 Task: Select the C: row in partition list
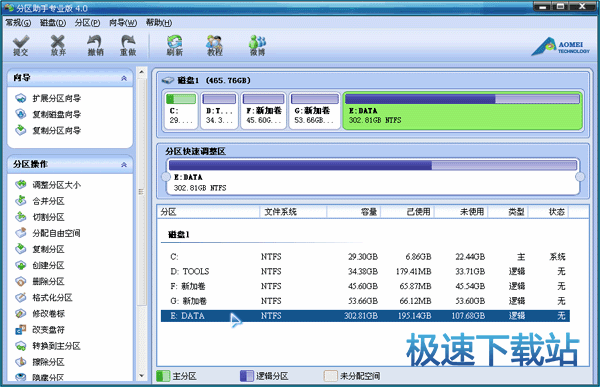click(x=365, y=256)
